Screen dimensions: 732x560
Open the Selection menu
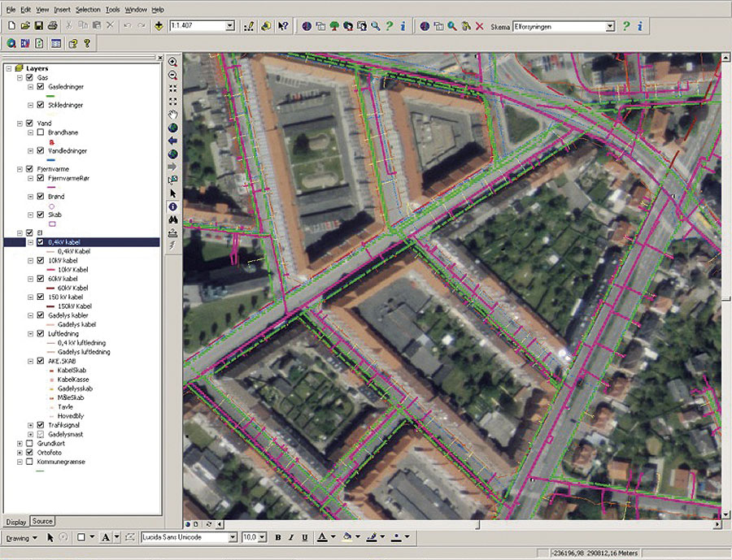[x=88, y=9]
